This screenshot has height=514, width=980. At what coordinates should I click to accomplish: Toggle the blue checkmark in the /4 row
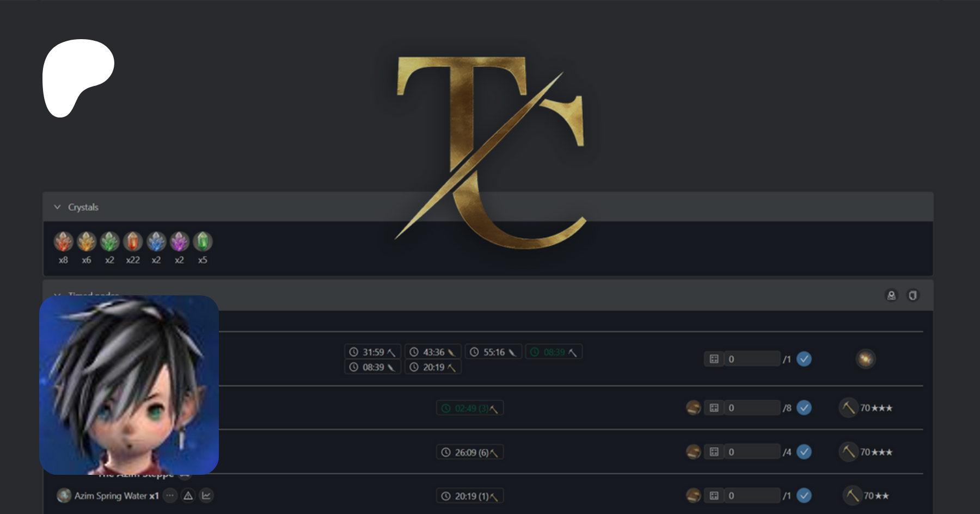point(804,452)
